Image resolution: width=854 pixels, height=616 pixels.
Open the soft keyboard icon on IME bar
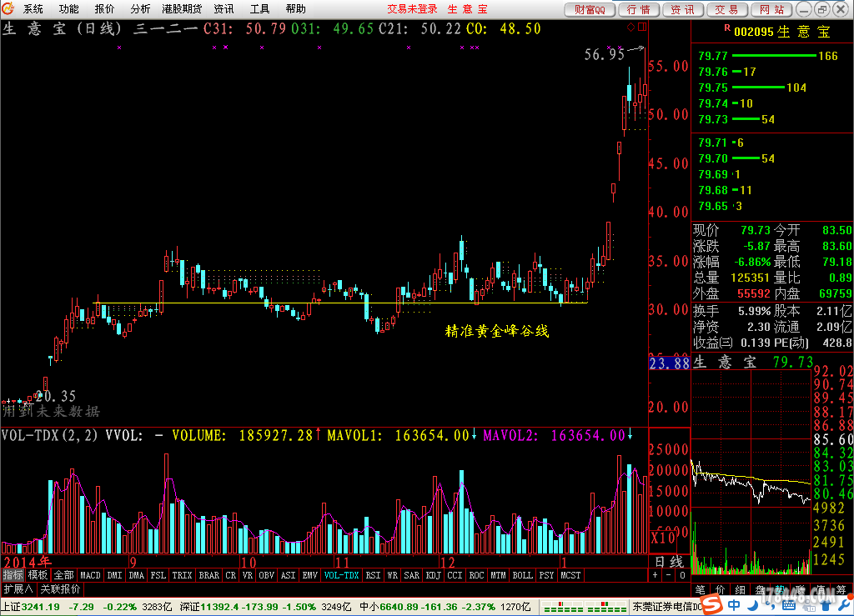[789, 606]
